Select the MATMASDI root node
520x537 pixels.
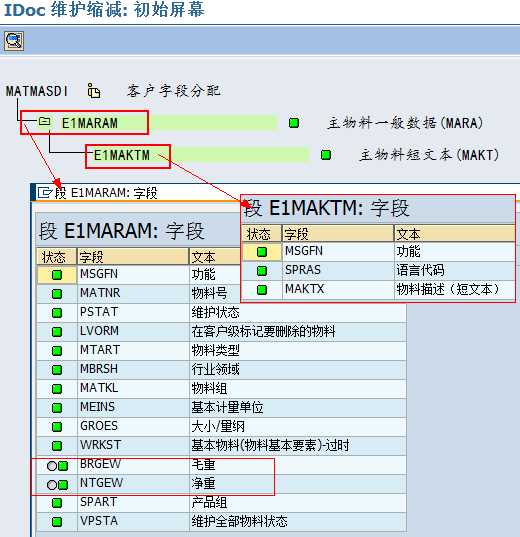tap(37, 91)
